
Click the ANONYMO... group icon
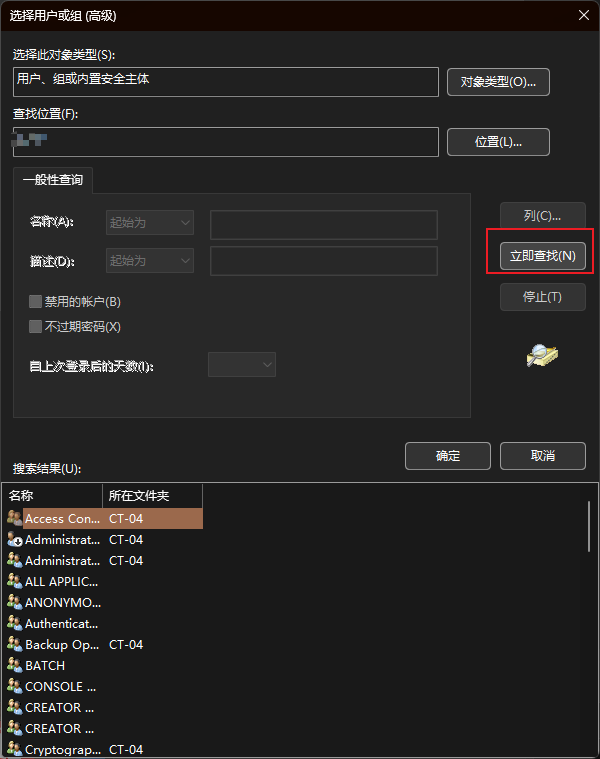click(15, 602)
